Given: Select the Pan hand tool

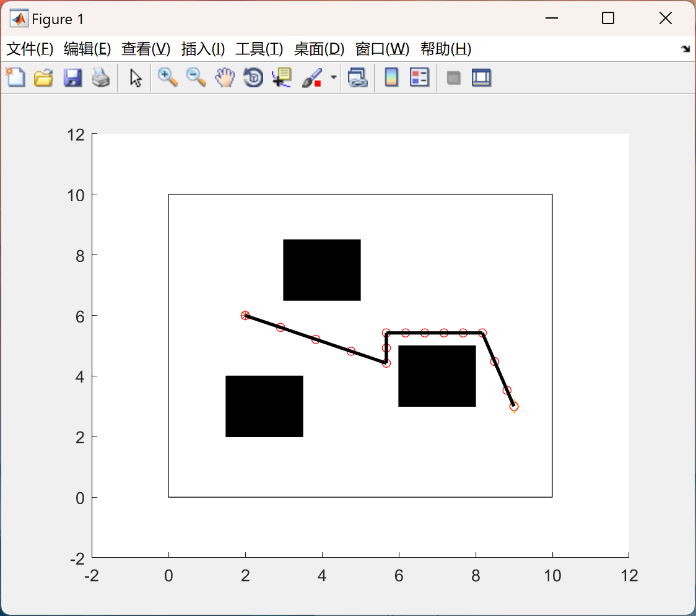Looking at the screenshot, I should pos(225,77).
